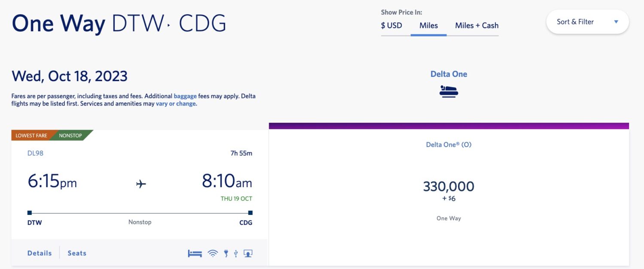The image size is (644, 269).
Task: Select the 330,000 miles fare price
Action: coord(448,186)
